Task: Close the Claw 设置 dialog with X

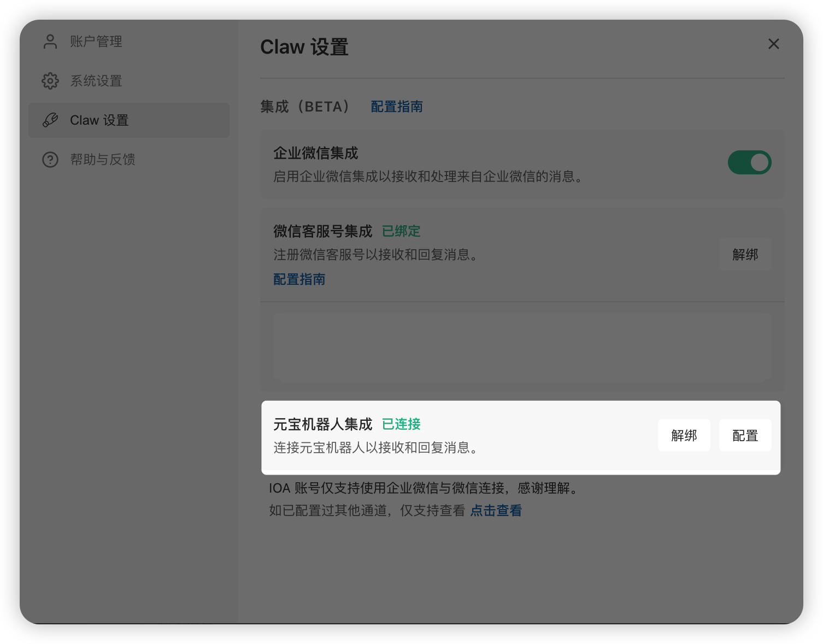Action: coord(773,44)
